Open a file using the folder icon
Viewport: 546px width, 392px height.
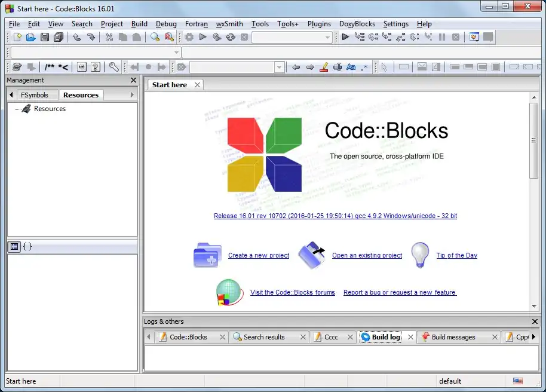click(x=30, y=37)
